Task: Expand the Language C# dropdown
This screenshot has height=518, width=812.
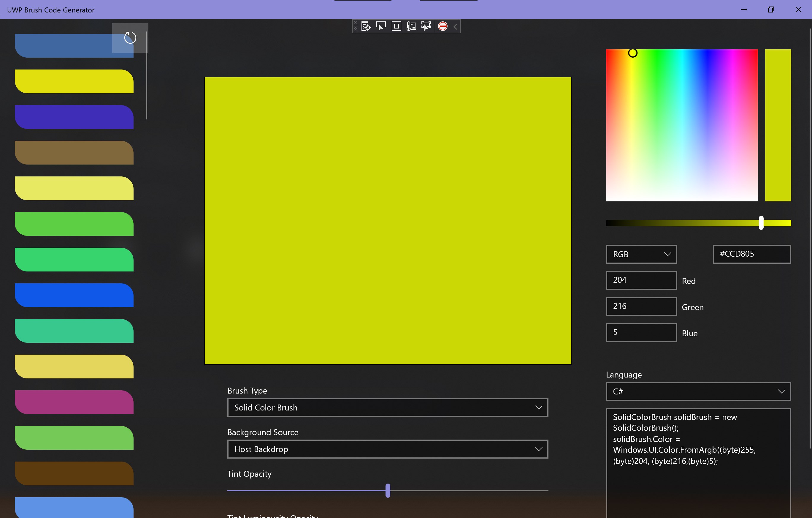Action: click(698, 391)
